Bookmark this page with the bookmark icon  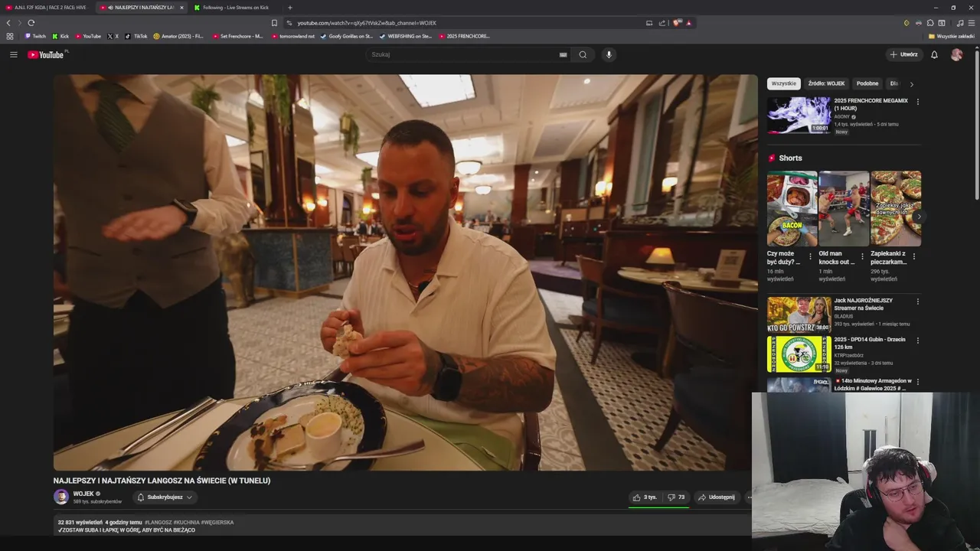274,23
